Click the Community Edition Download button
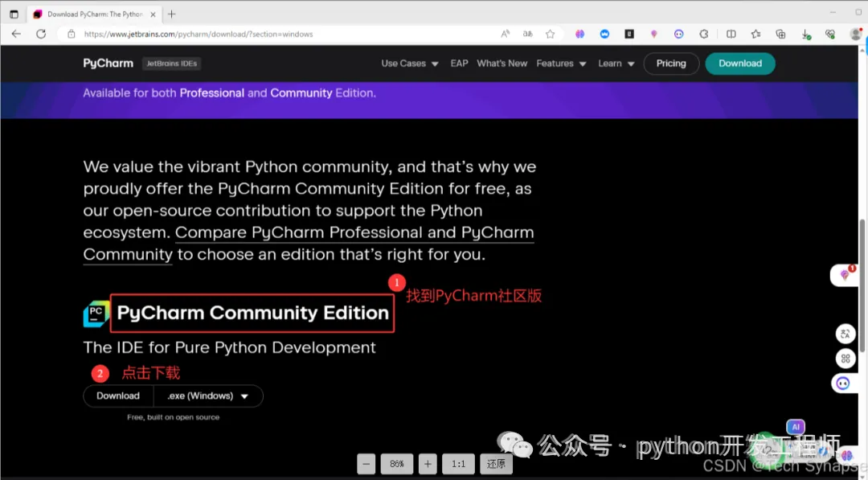The width and height of the screenshot is (868, 480). tap(118, 396)
